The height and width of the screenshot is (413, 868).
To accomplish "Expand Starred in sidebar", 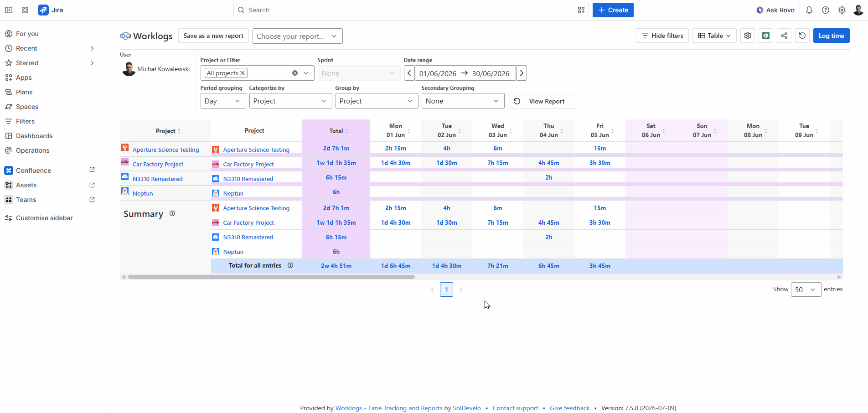I will pos(92,63).
